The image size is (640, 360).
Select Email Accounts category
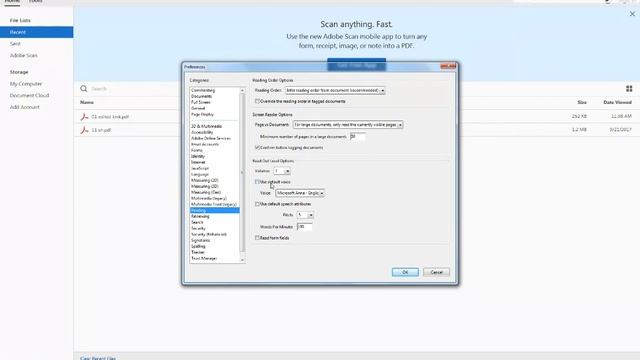[x=205, y=144]
